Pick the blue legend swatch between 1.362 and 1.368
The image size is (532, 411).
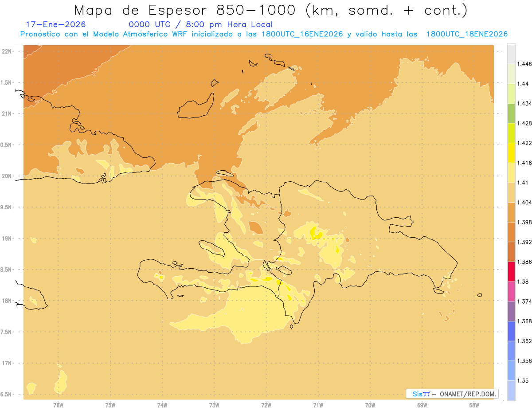pos(511,331)
